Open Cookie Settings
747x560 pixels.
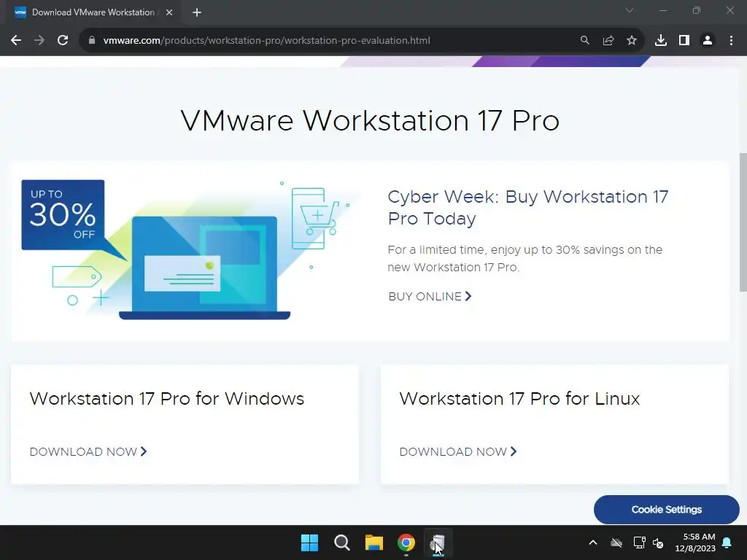[667, 510]
